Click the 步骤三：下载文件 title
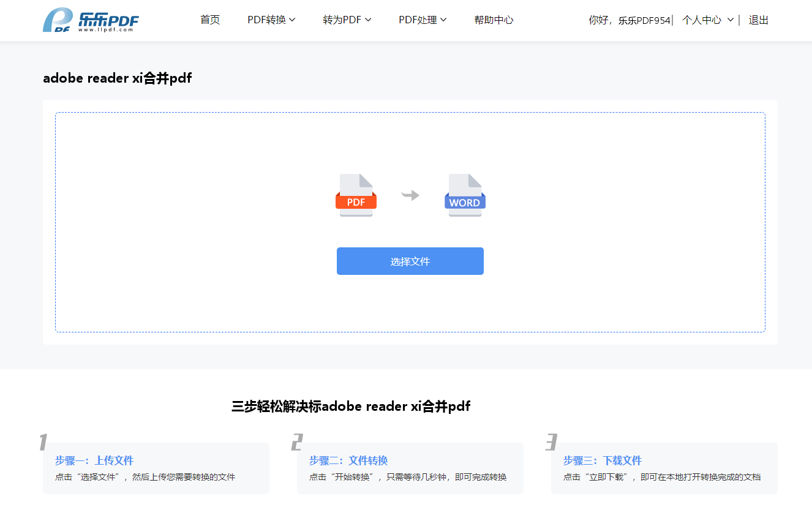This screenshot has height=510, width=812. click(603, 460)
